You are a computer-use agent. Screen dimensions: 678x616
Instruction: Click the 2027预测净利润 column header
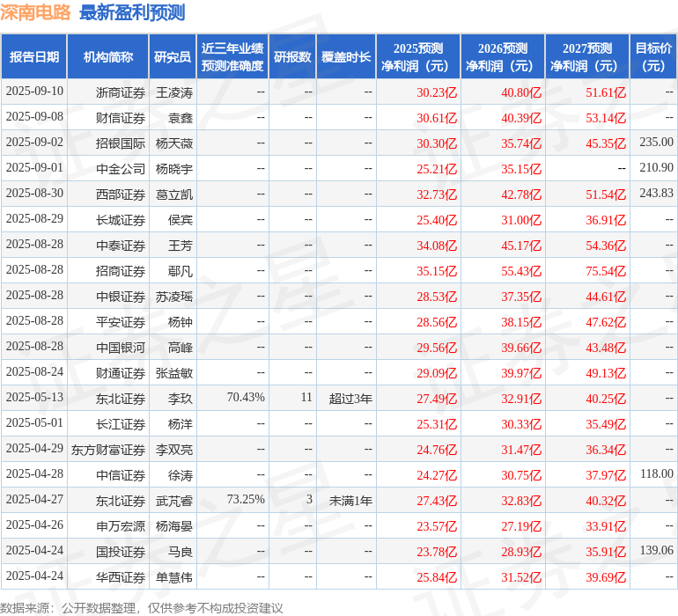(587, 57)
